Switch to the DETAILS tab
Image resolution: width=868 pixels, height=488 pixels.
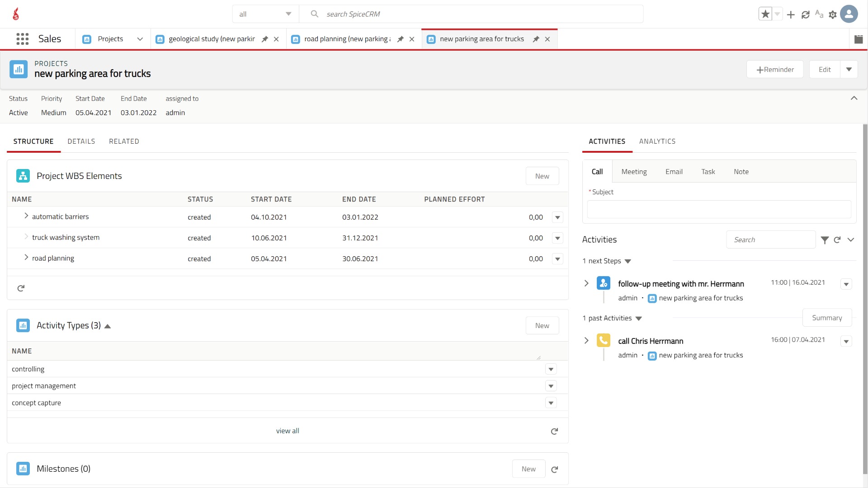81,141
